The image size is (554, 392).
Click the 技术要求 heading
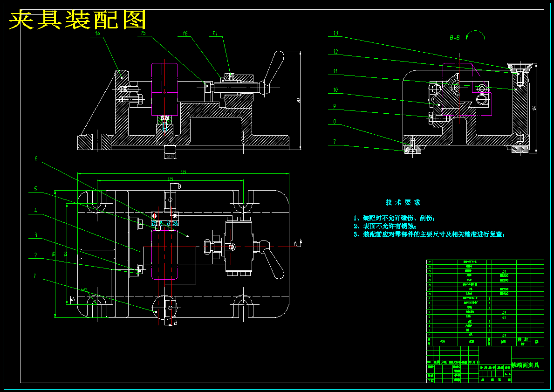(403, 203)
